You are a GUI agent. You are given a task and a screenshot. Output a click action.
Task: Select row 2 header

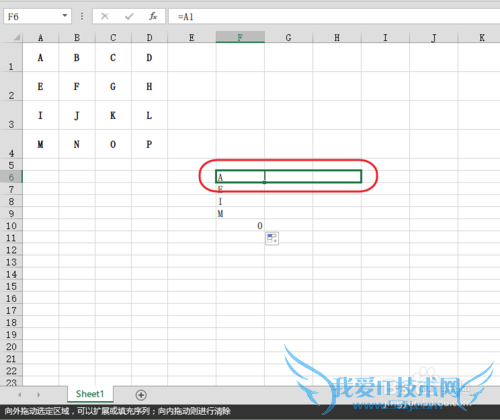tap(11, 86)
